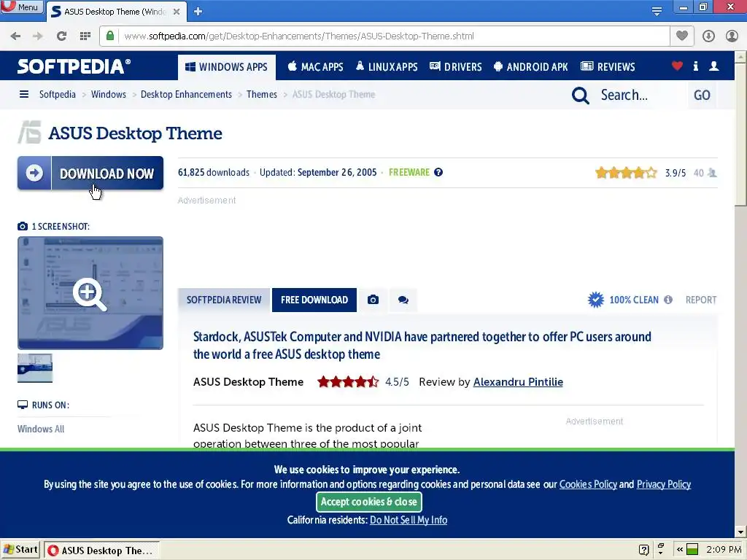Click the 40 user votes icon
The image size is (747, 560).
pyautogui.click(x=712, y=173)
